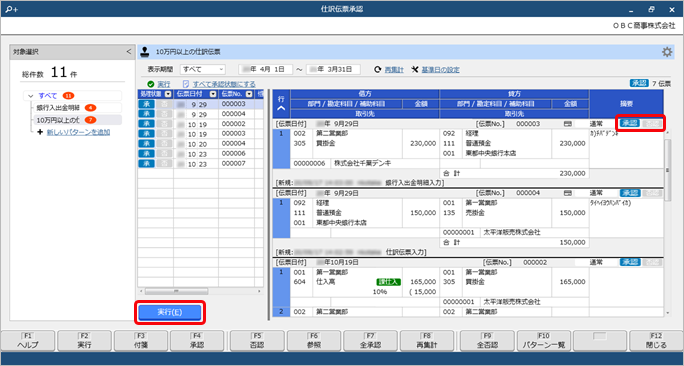Click the card icon in voucher 000003 header
This screenshot has width=684, height=366.
coord(568,124)
